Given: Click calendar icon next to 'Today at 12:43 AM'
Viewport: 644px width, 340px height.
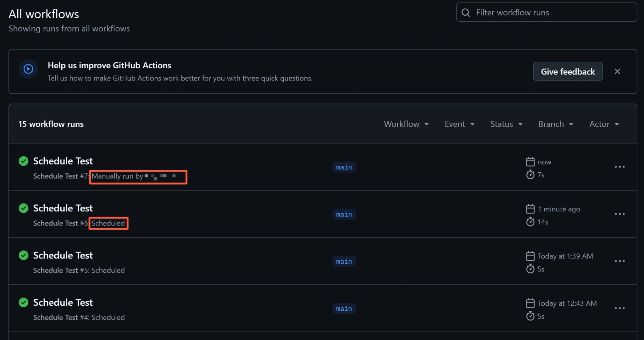Looking at the screenshot, I should [530, 303].
